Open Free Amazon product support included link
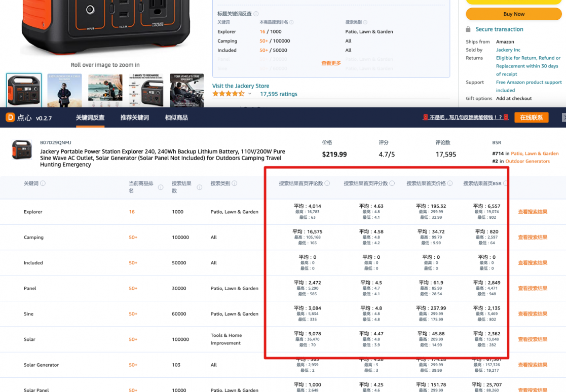 529,86
